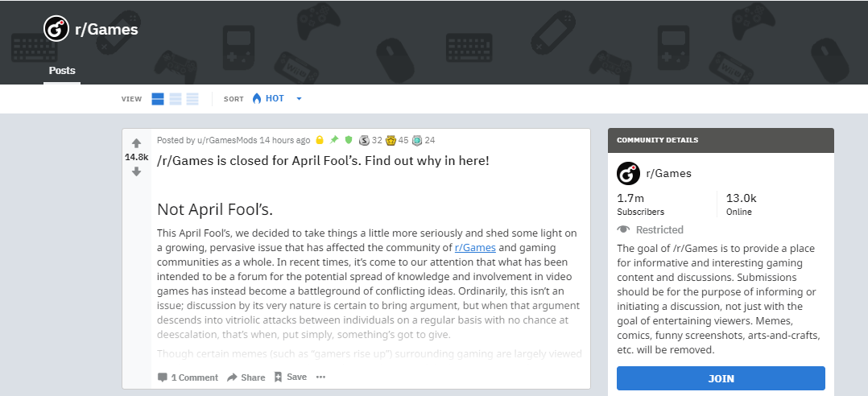Click the yellow locked post icon
The height and width of the screenshot is (396, 868).
pos(320,141)
